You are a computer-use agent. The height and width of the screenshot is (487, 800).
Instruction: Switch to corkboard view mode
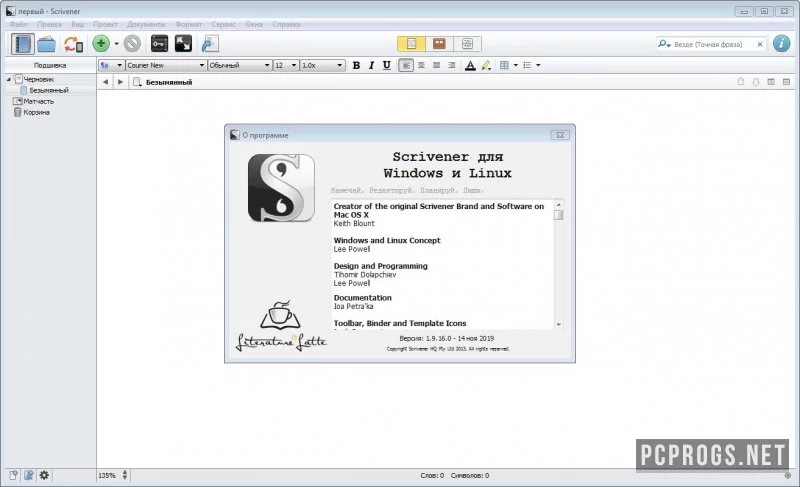(x=439, y=44)
